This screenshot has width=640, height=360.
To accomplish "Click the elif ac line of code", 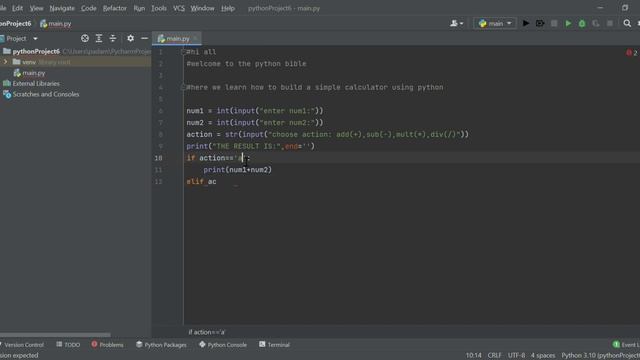I will pos(201,181).
